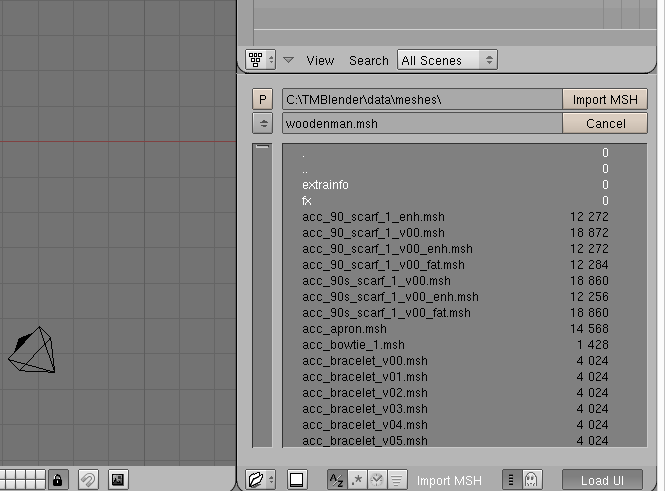Click the directory path field
Image resolution: width=665 pixels, height=491 pixels.
[422, 99]
